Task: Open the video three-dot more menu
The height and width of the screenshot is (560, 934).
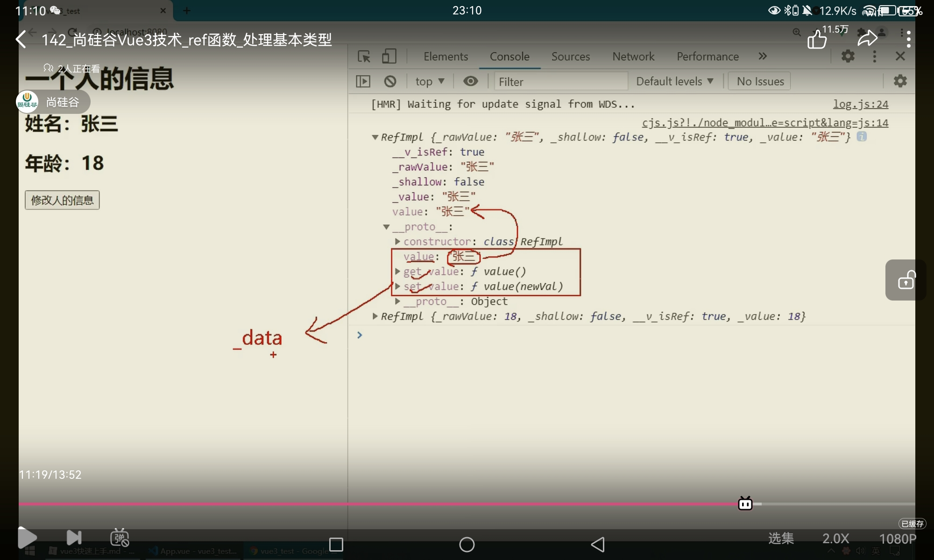Action: click(908, 39)
